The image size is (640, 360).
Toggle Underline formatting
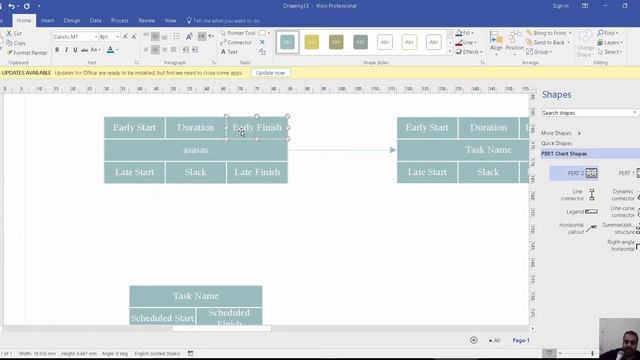click(75, 50)
